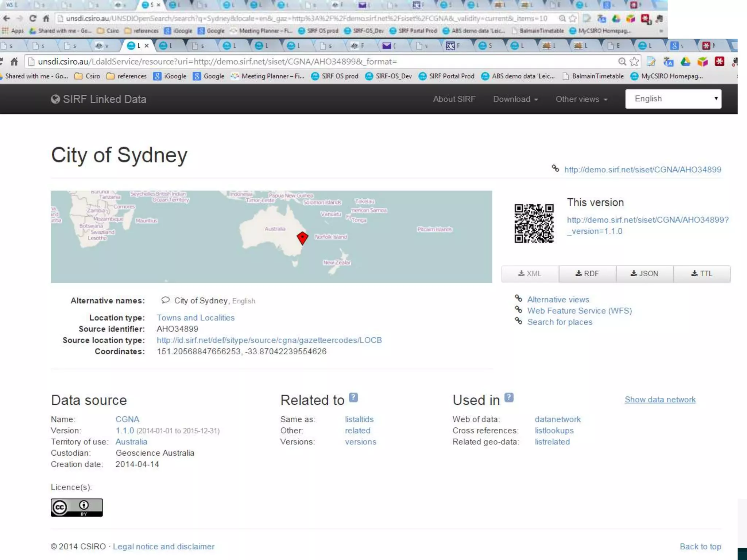Screen dimensions: 747x560
Task: Open the listaltids link
Action: pos(359,420)
